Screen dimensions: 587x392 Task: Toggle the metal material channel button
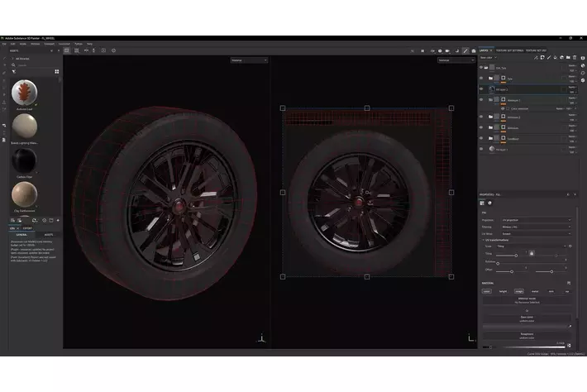point(535,291)
